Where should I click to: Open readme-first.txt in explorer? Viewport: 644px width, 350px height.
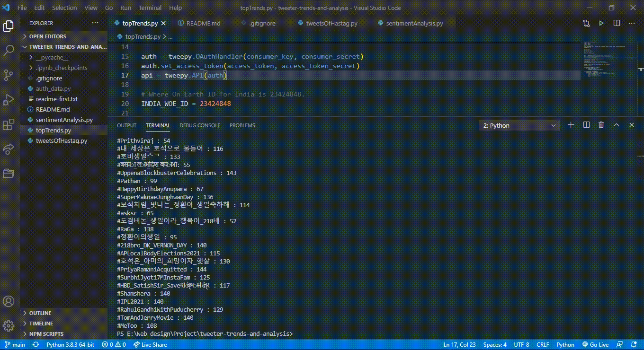coord(64,99)
